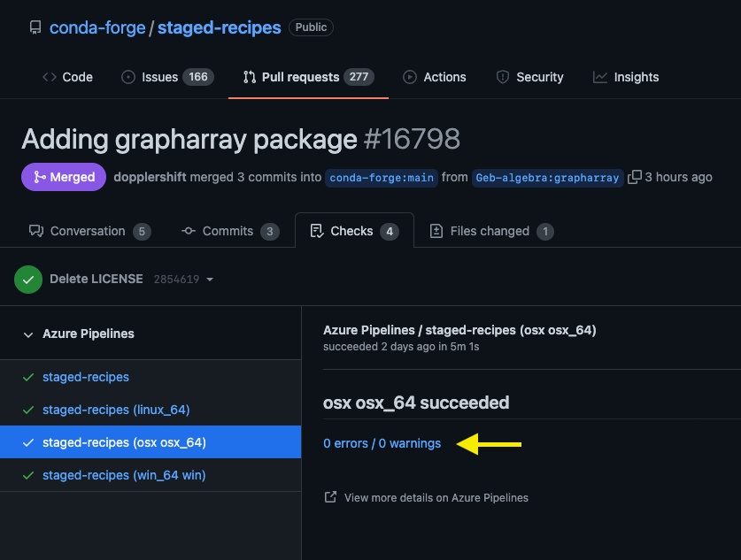Switch to the Code tab
741x560 pixels.
67,77
